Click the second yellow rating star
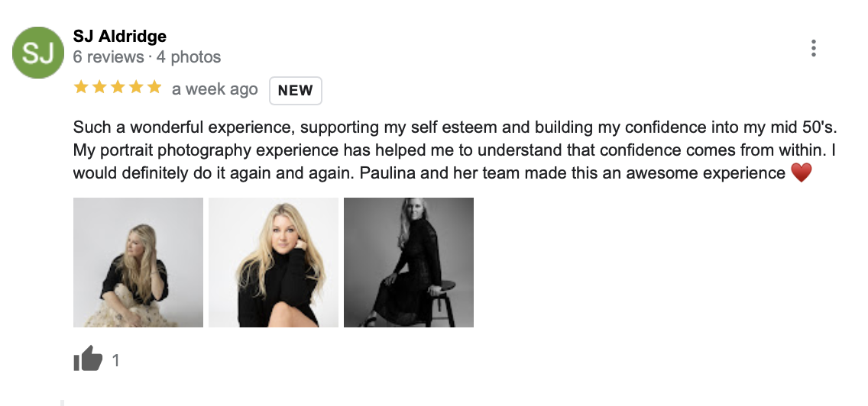This screenshot has width=868, height=406. point(99,88)
